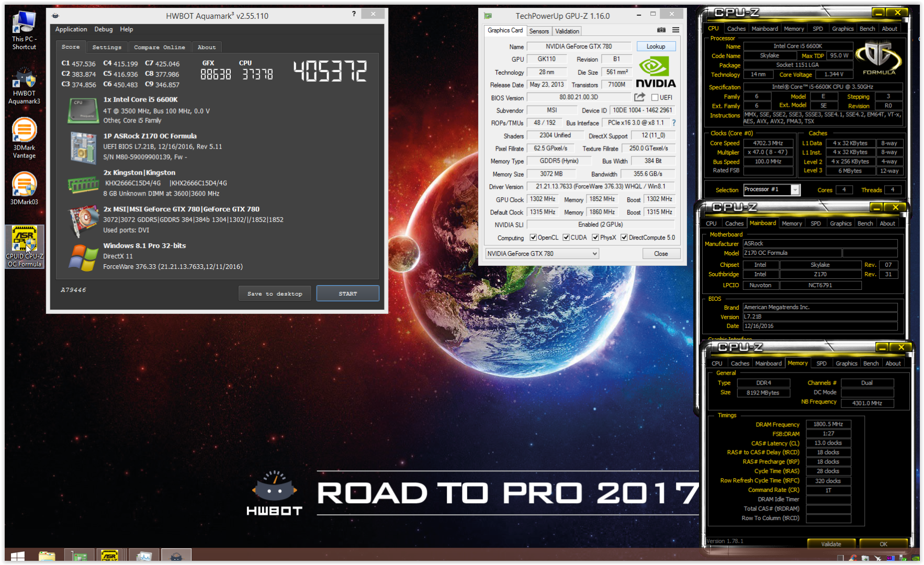Open the NVIDIA GeForce GTX 780 GPU selector dropdown
The width and height of the screenshot is (924, 565).
click(x=542, y=254)
